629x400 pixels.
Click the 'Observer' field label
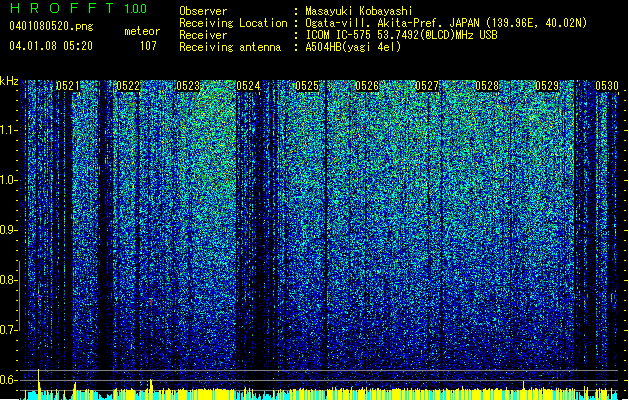pyautogui.click(x=203, y=11)
